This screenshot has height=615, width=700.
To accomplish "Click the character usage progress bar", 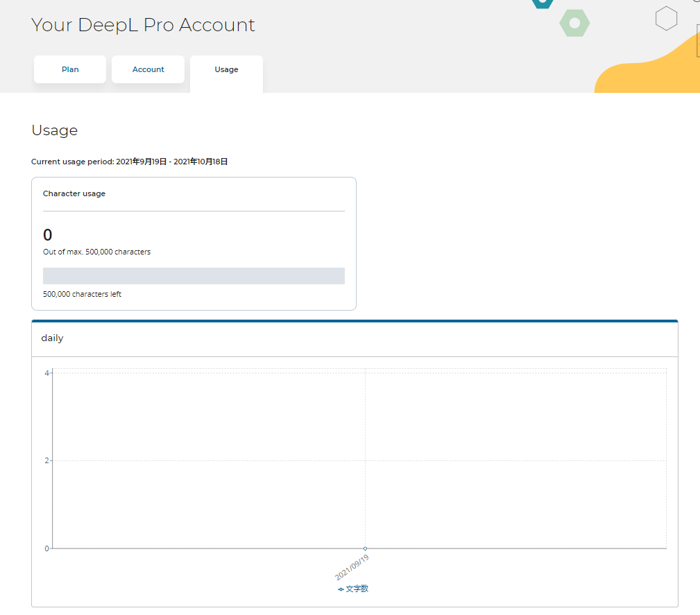I will coord(194,276).
